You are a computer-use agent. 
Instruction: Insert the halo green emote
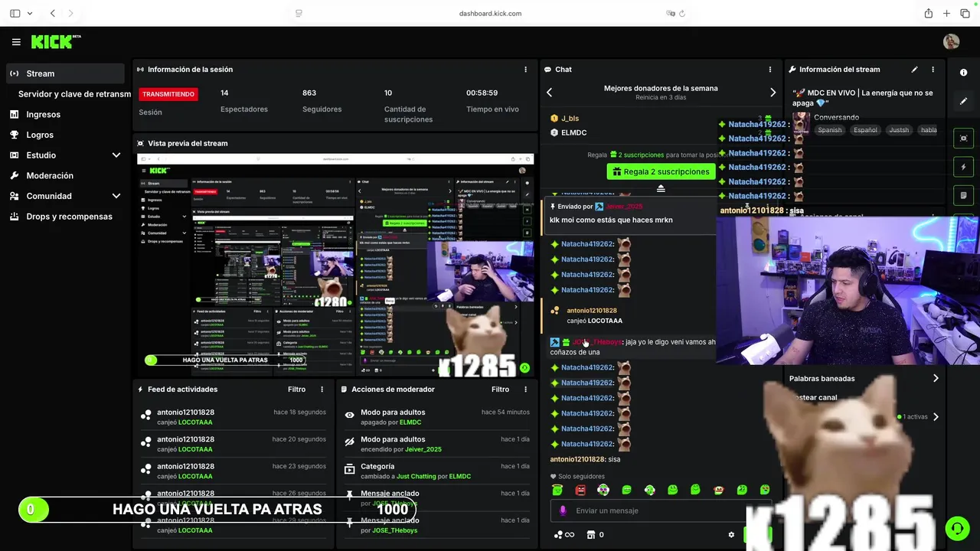coord(557,490)
